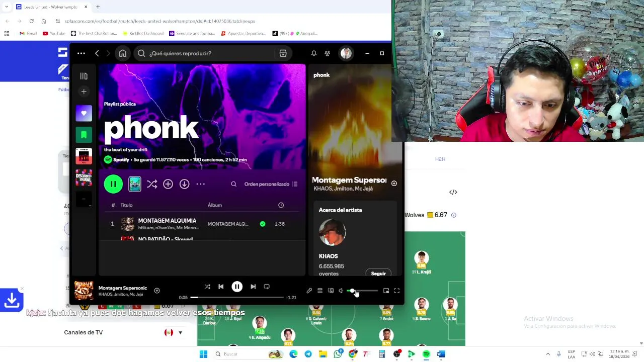Open the KHAOS artist photo
The image size is (644, 362).
(x=332, y=232)
